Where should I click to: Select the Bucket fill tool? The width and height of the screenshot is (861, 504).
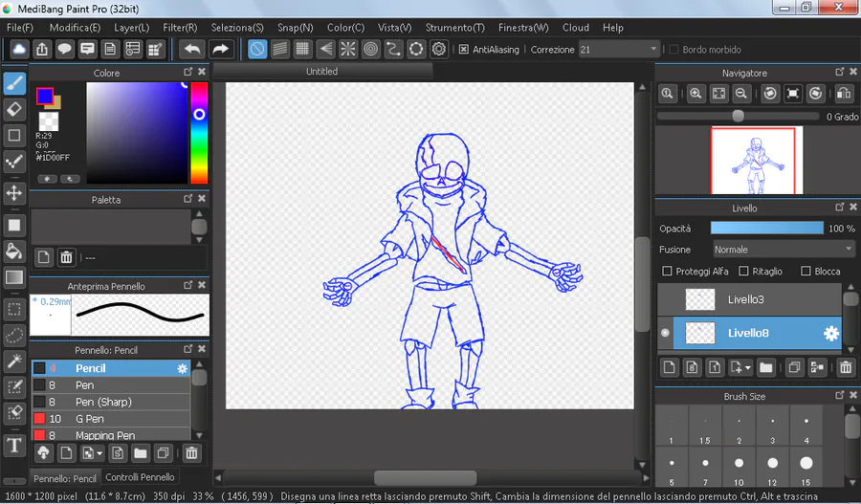point(14,252)
